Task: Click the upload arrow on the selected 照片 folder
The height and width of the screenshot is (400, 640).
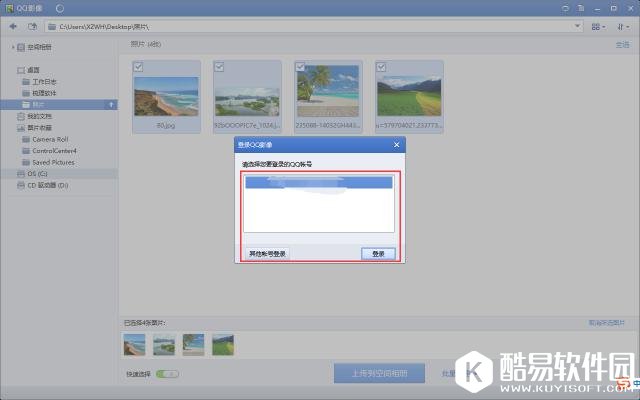Action: [111, 104]
